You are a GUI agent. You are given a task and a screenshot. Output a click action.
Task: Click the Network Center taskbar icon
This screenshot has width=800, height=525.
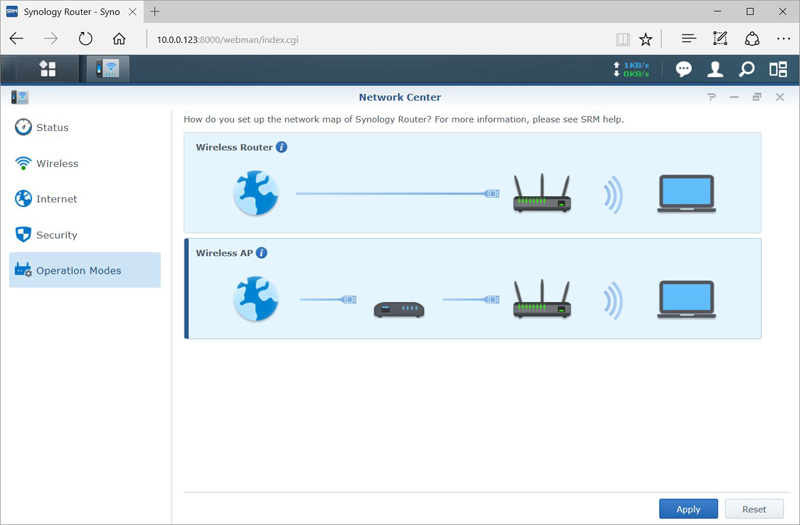108,69
